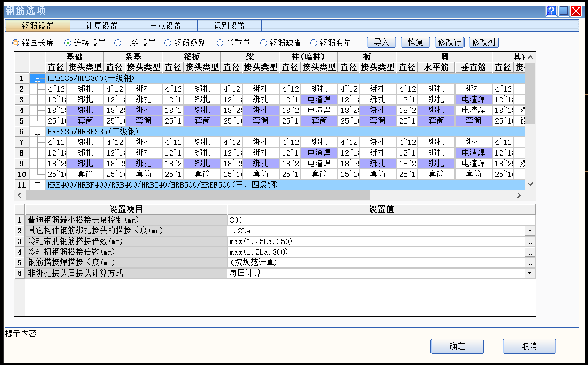Select the 冷轧带肋钢筋搭接倍数(mm) setting row
This screenshot has width=588, height=365.
pyautogui.click(x=126, y=241)
